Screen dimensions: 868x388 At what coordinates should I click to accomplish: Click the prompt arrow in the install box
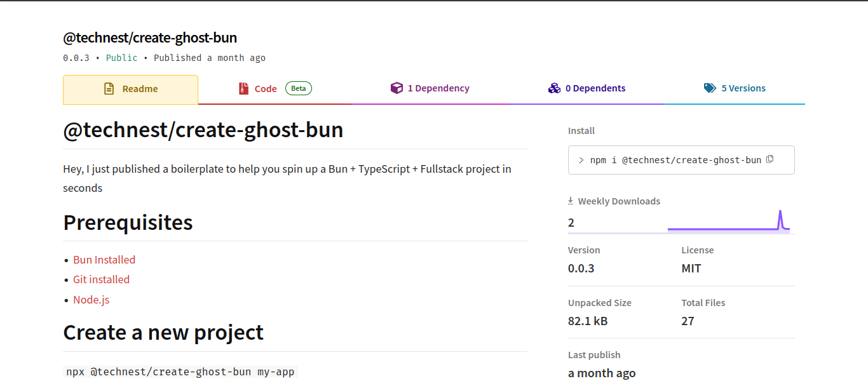(x=581, y=160)
